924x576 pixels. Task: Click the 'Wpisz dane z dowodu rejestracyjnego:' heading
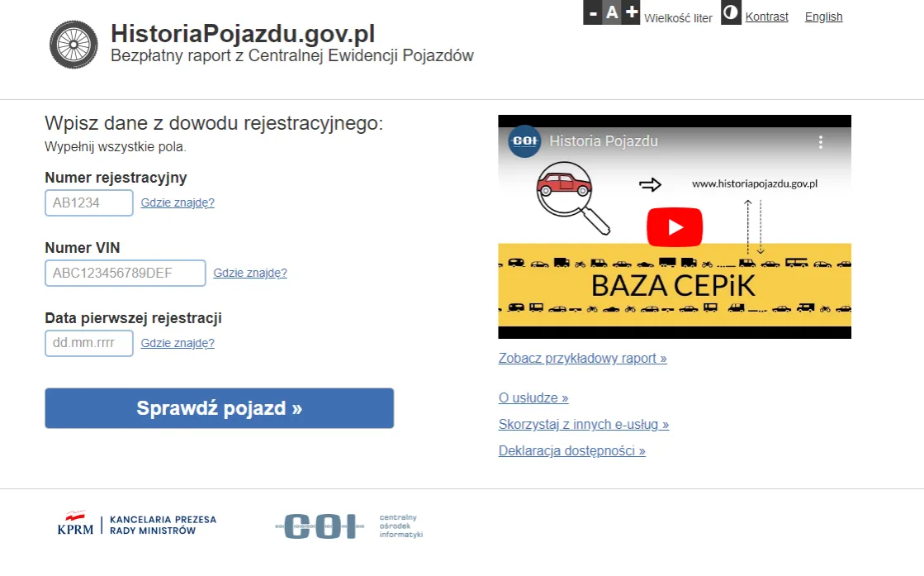click(x=214, y=123)
